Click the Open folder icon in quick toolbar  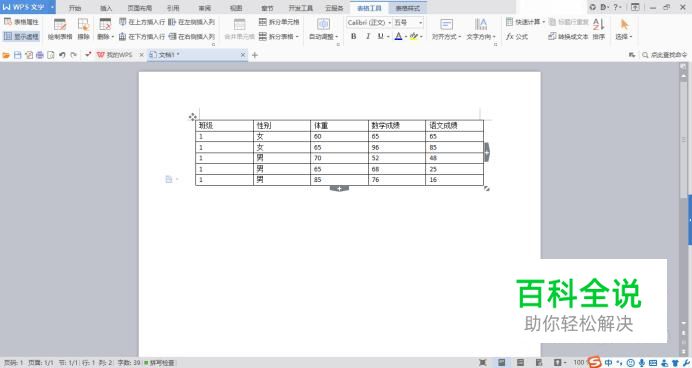6,55
